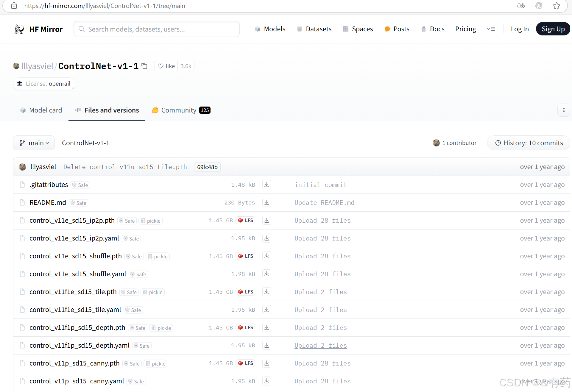This screenshot has height=392, width=572.
Task: Click the License: openrail tag
Action: (44, 84)
